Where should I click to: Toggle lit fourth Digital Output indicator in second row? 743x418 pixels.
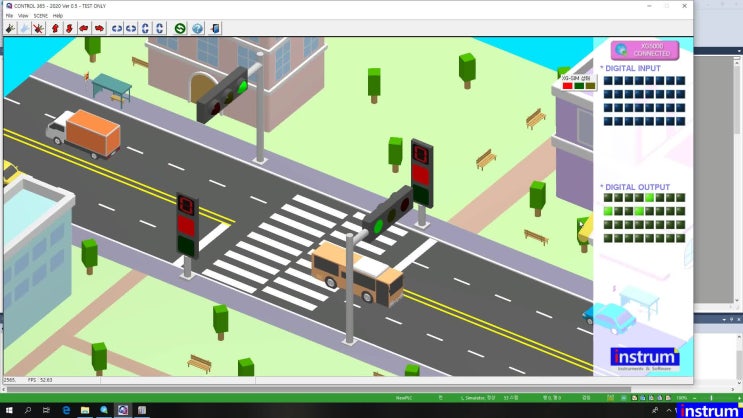(x=639, y=211)
